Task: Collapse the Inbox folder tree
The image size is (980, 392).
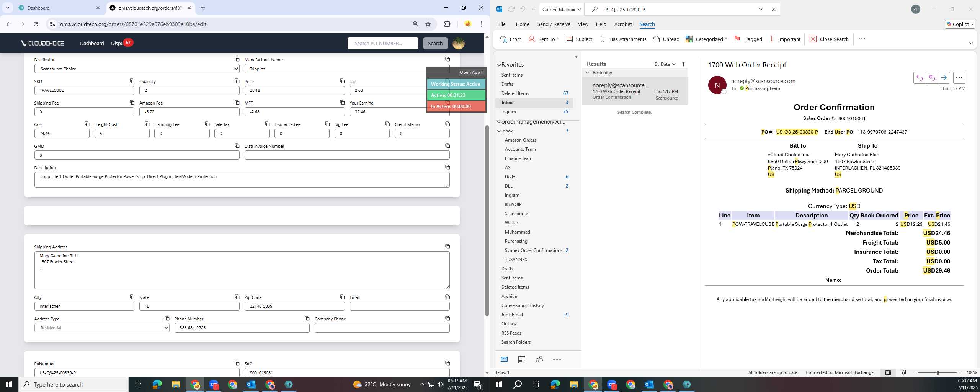Action: (499, 131)
